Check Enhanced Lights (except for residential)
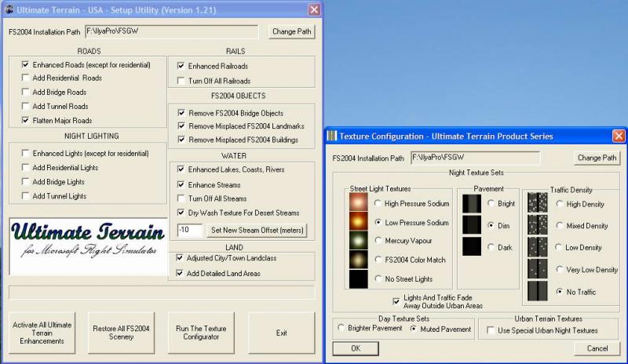This screenshot has width=628, height=364. 26,153
